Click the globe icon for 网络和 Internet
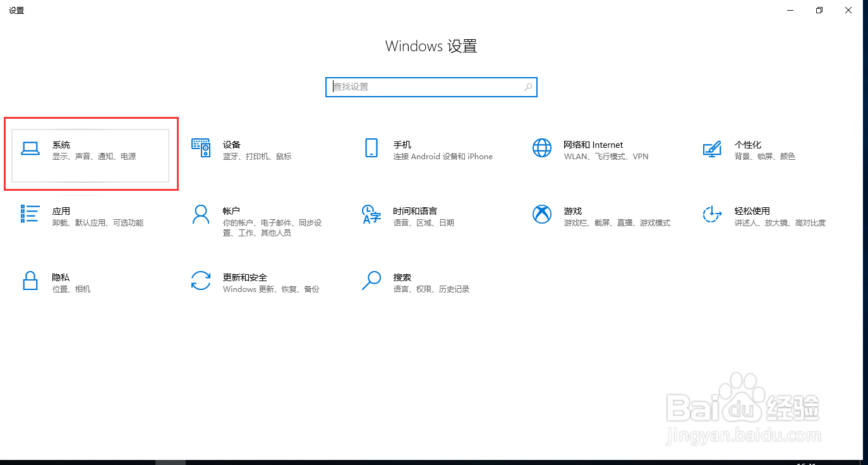 542,148
